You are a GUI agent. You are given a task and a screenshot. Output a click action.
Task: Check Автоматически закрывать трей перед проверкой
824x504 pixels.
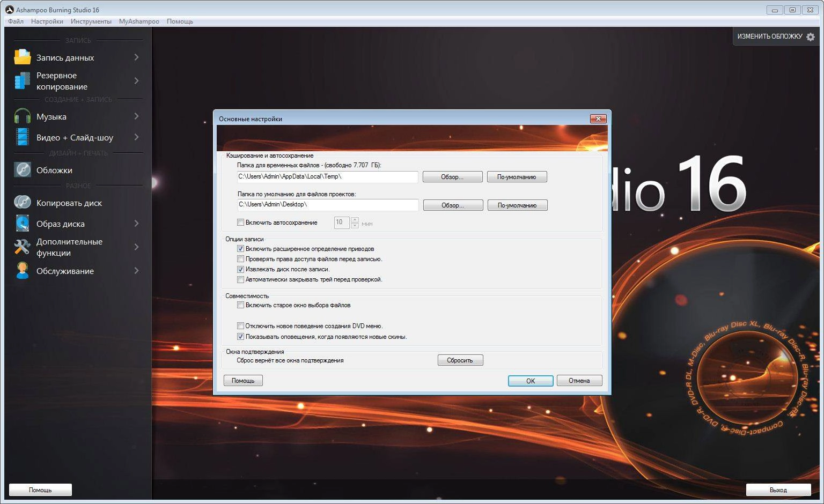tap(241, 279)
